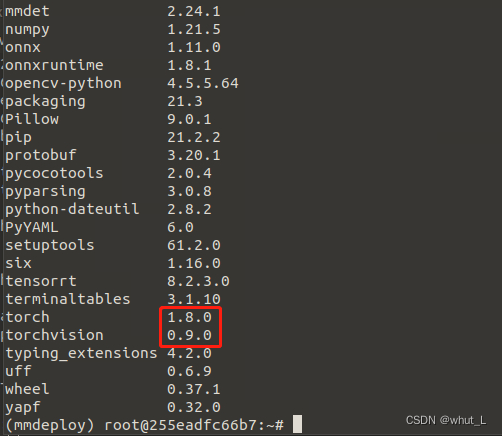Select the torch package name
Image resolution: width=502 pixels, height=436 pixels.
(x=28, y=317)
